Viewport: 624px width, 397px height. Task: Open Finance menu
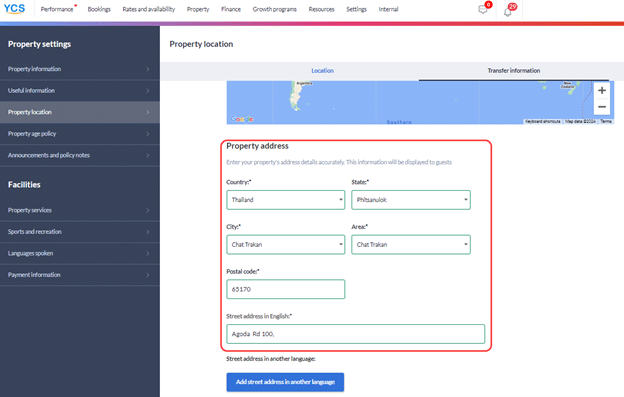[231, 9]
